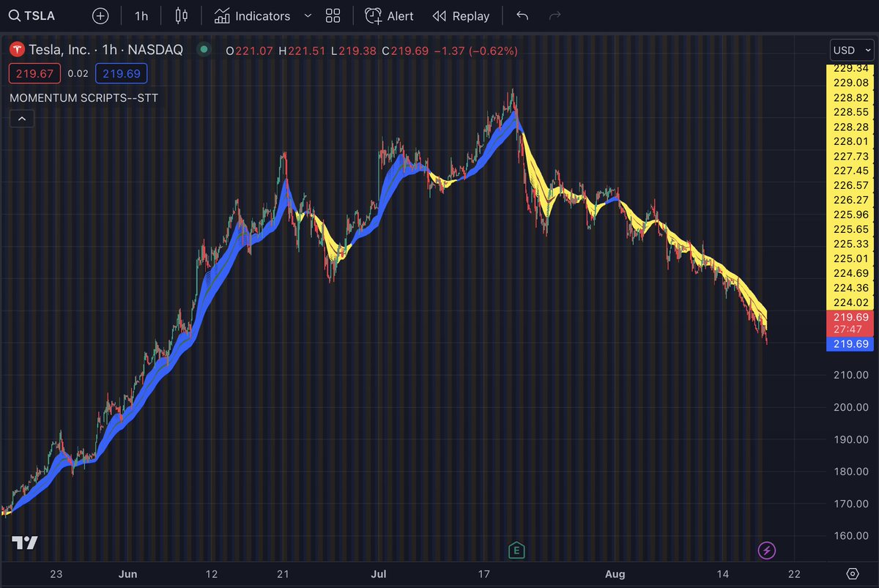The image size is (879, 588).
Task: Click the Jul label on the time axis
Action: [378, 573]
